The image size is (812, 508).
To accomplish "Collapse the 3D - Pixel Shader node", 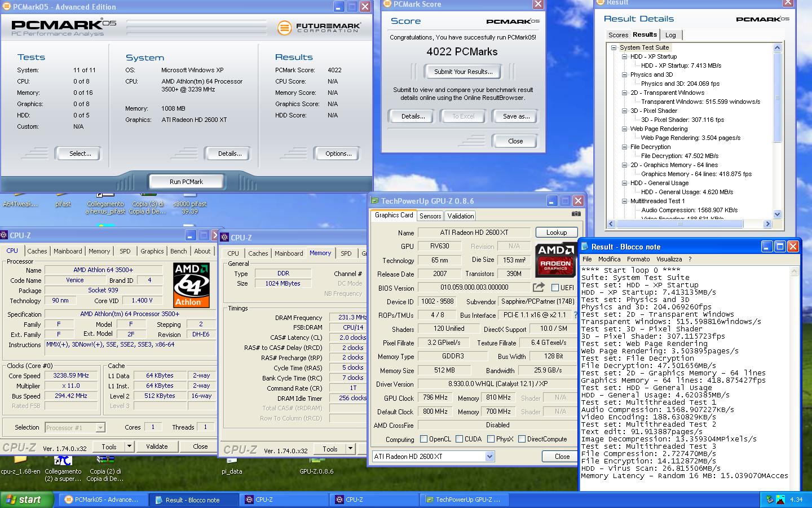I will click(624, 111).
